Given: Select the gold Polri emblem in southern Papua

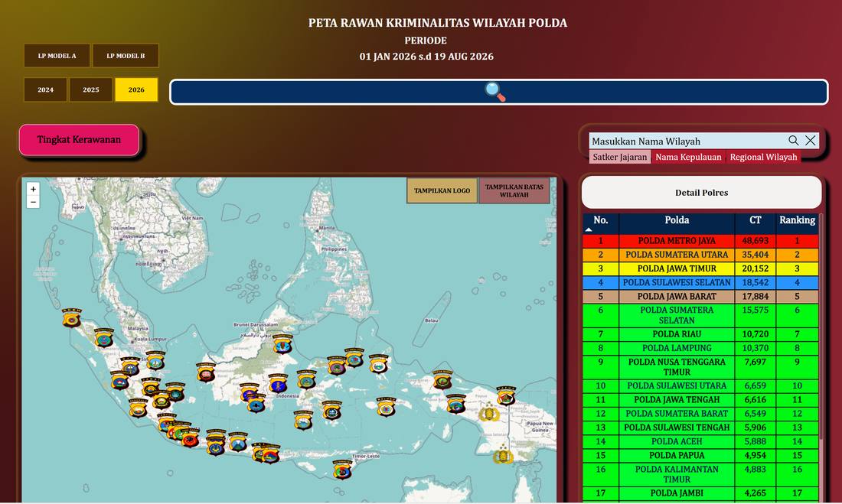Looking at the screenshot, I should click(x=503, y=454).
